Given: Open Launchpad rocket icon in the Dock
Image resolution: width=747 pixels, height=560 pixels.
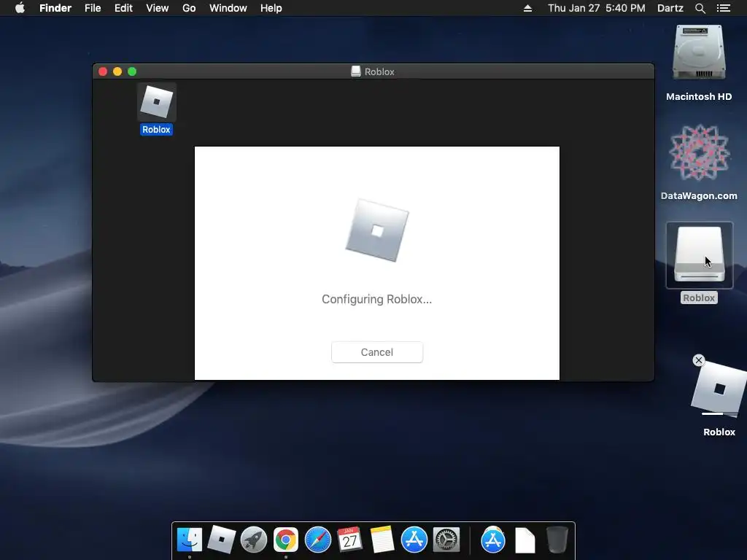Looking at the screenshot, I should [x=253, y=540].
